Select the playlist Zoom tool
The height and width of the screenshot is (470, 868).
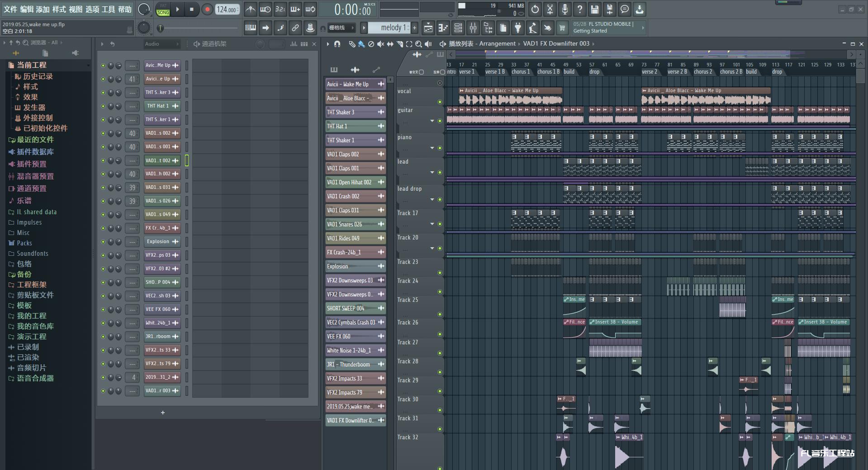click(418, 44)
